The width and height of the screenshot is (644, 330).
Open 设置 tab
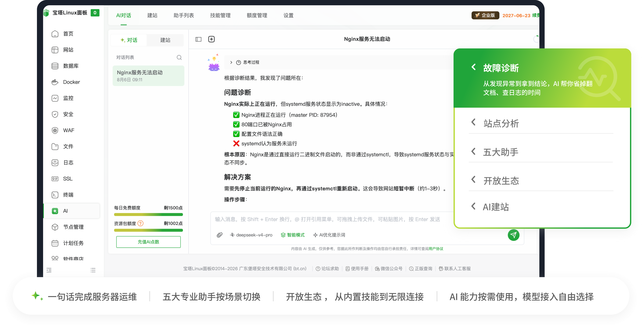tap(289, 15)
